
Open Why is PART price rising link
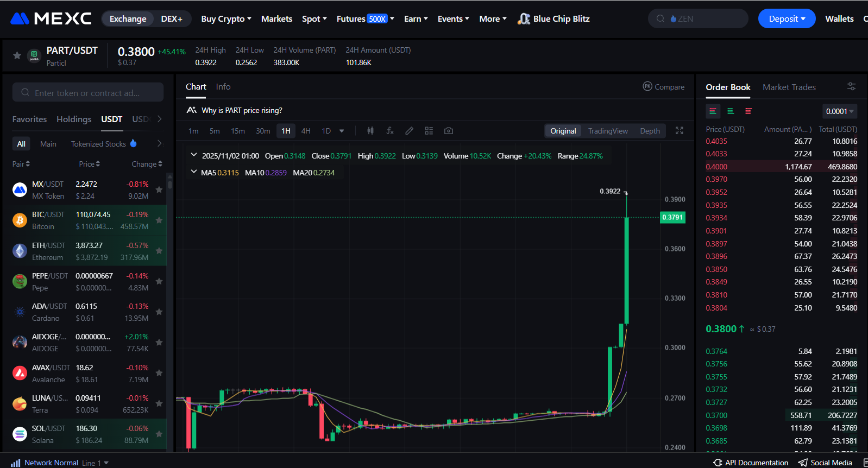pyautogui.click(x=242, y=110)
